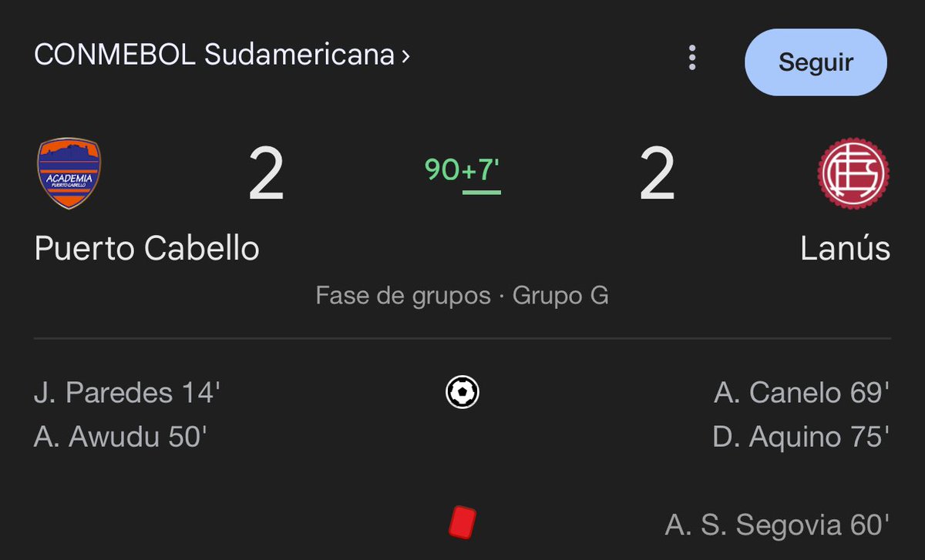
Task: Open the three-dot more options menu
Action: click(x=692, y=58)
